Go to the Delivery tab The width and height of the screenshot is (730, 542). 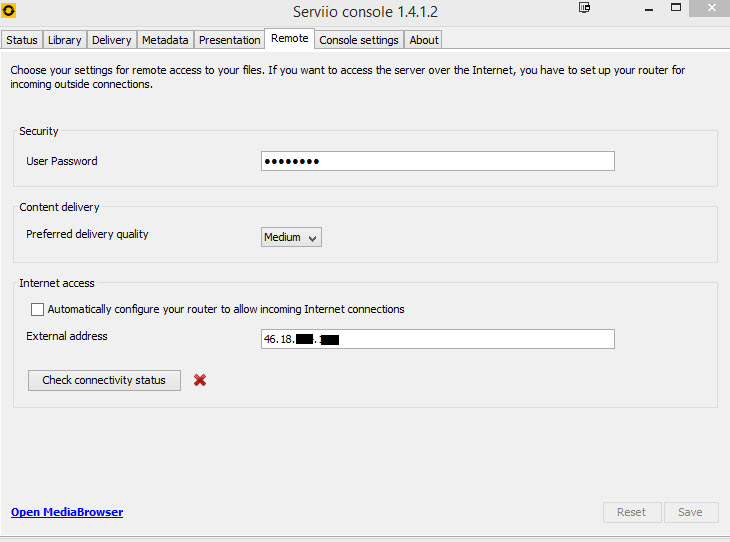tap(111, 40)
